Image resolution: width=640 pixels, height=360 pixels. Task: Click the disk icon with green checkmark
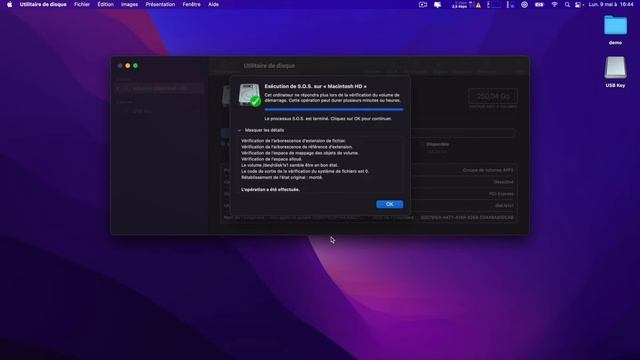click(249, 95)
